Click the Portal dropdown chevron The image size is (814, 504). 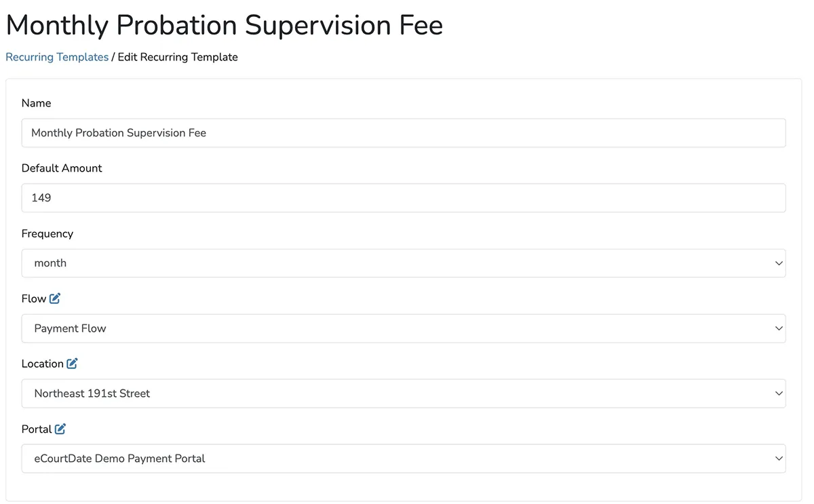[x=778, y=458]
